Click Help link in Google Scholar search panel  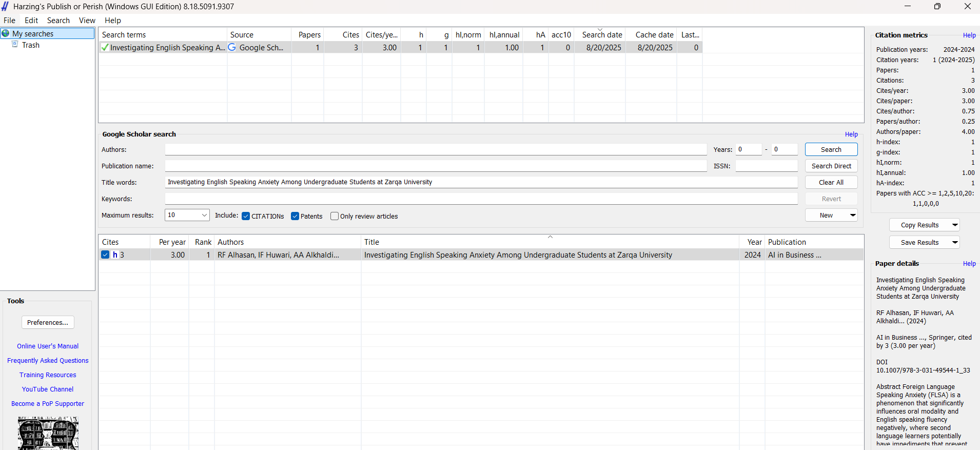tap(851, 134)
